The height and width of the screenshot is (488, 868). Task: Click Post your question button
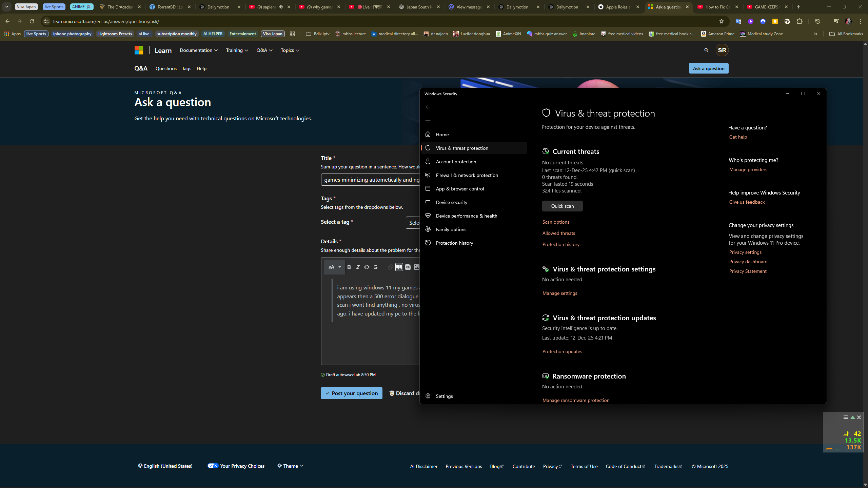(351, 393)
